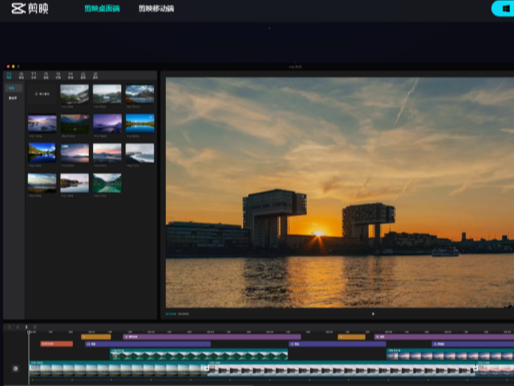Select the second indigo clip in middle of timeline
The height and width of the screenshot is (386, 514).
337,344
